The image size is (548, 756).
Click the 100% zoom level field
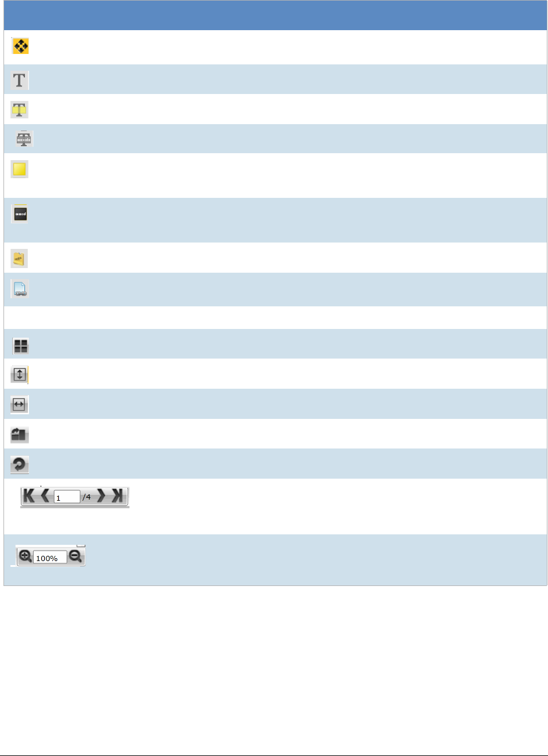pos(50,558)
